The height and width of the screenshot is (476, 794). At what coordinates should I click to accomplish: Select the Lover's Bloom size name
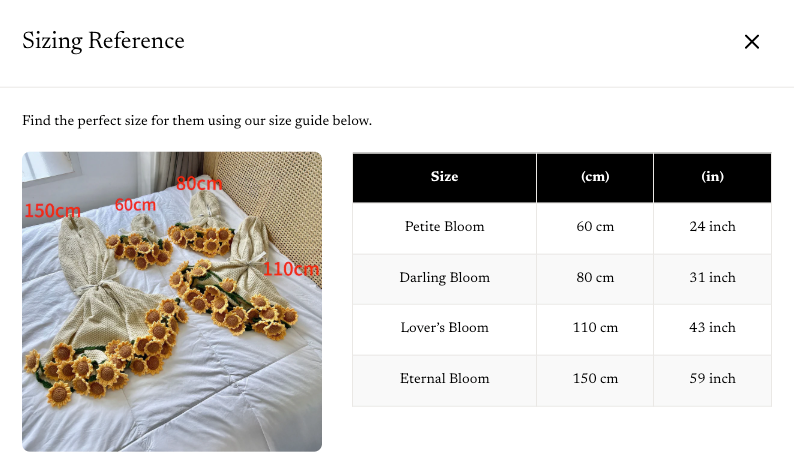(444, 328)
